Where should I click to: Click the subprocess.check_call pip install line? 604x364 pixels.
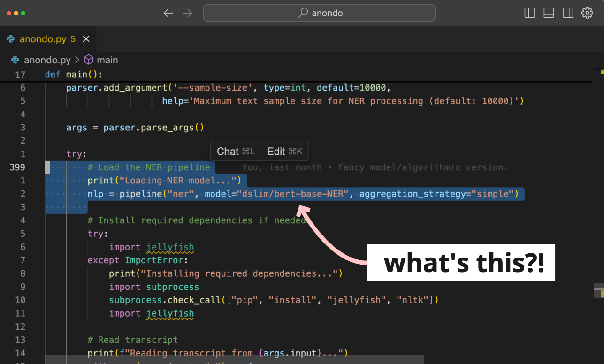click(x=274, y=300)
